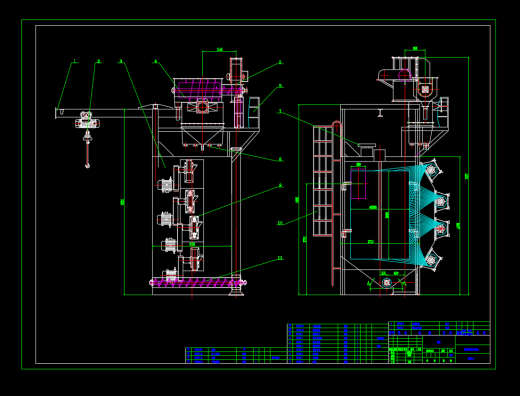The image size is (520, 396).
Task: Select the short parts list table on the left
Action: click(236, 355)
